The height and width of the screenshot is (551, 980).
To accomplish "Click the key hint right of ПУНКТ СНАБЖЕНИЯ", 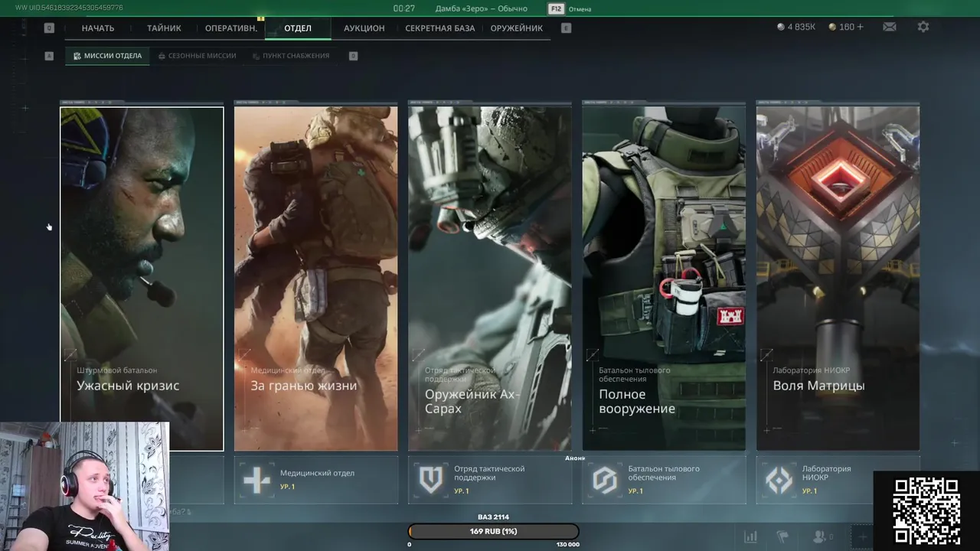I will [x=353, y=56].
